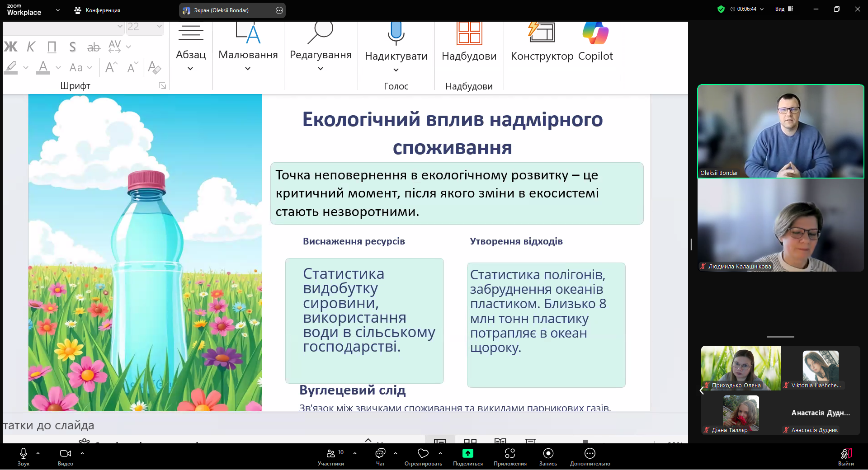Leave the meeting with Выйти
Image resolution: width=868 pixels, height=470 pixels.
846,456
